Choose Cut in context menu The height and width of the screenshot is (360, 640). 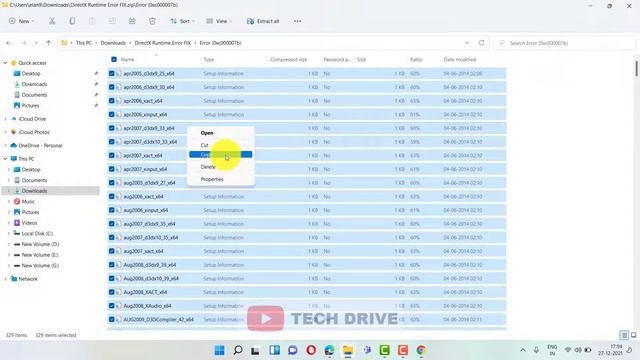(221, 145)
